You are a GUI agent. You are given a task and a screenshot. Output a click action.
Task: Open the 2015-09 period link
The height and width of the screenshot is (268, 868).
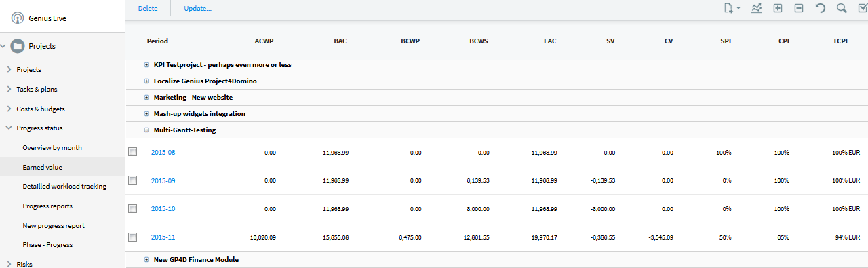163,180
